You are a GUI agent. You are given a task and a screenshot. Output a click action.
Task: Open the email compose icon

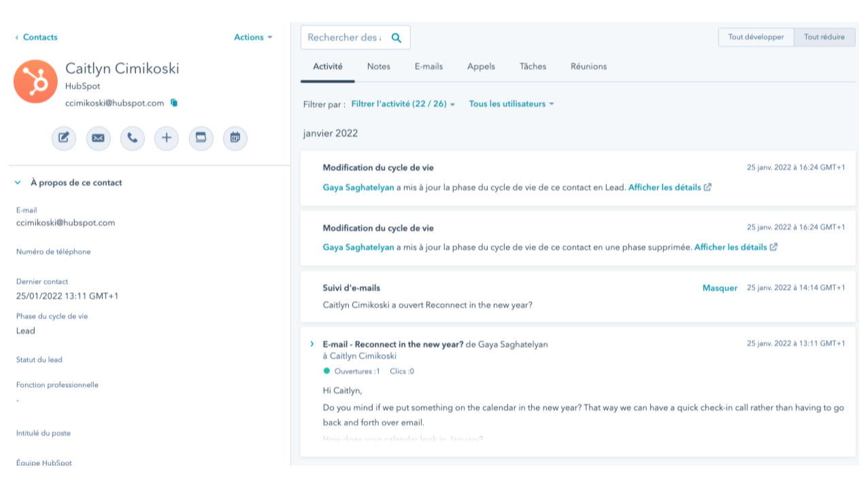point(98,138)
